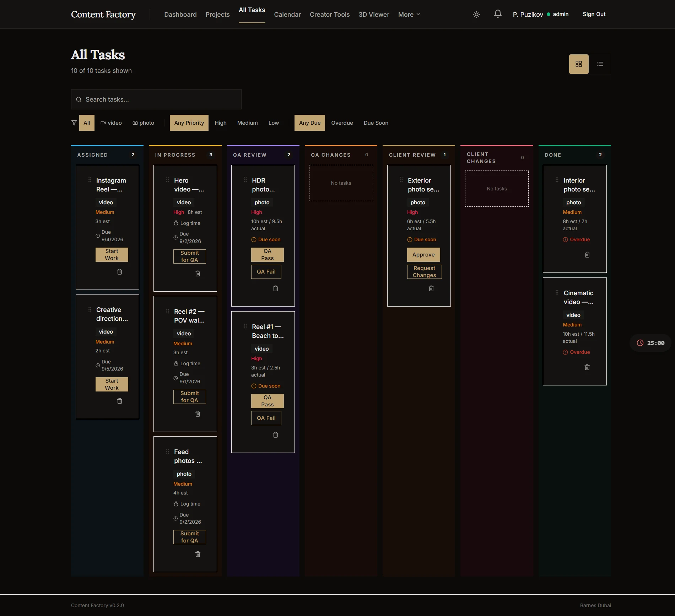675x616 pixels.
Task: Delete the Hero video task
Action: pos(198,274)
